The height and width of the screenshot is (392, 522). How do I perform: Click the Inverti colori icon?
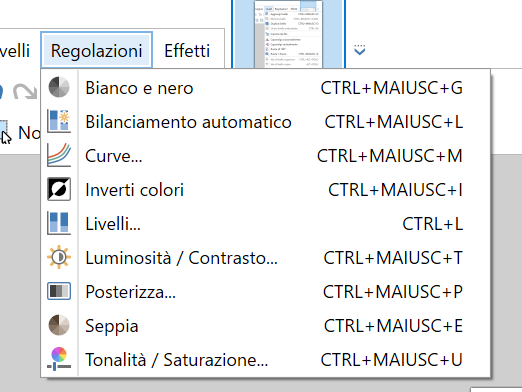[x=59, y=189]
